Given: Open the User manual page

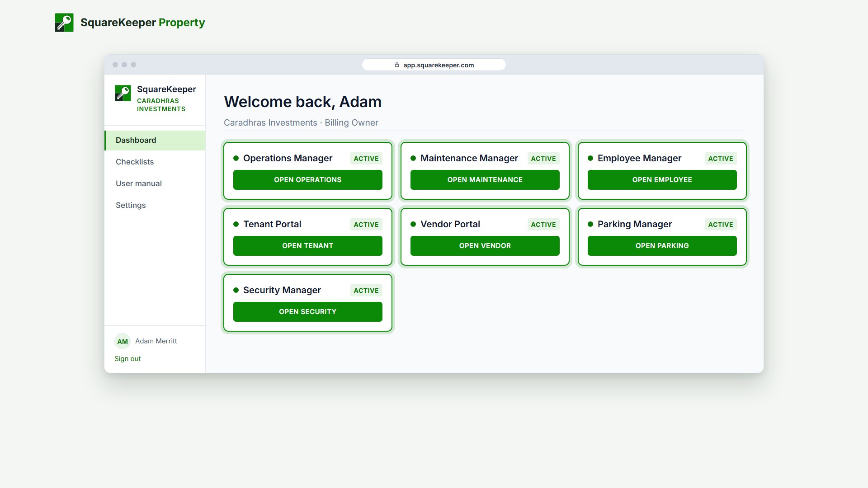Looking at the screenshot, I should (x=155, y=183).
